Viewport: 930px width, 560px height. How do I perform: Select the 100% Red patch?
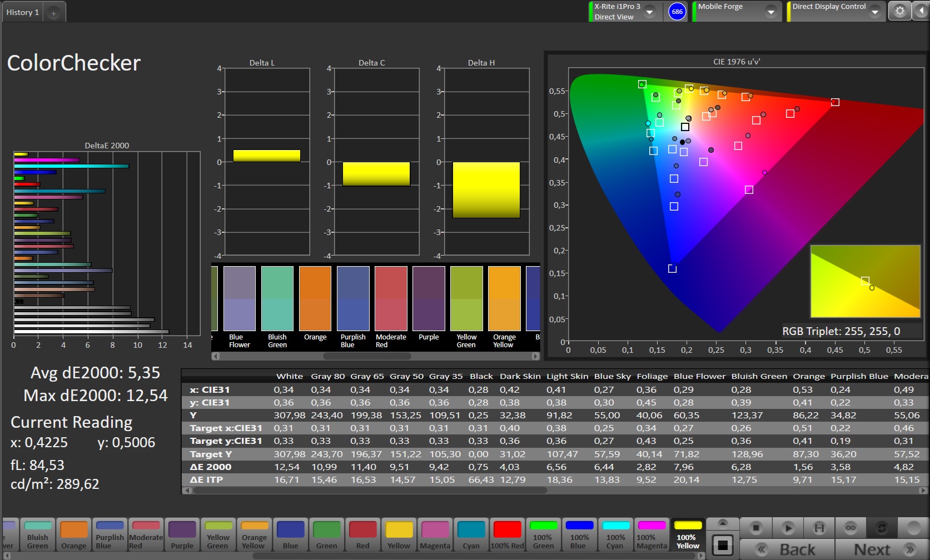507,534
